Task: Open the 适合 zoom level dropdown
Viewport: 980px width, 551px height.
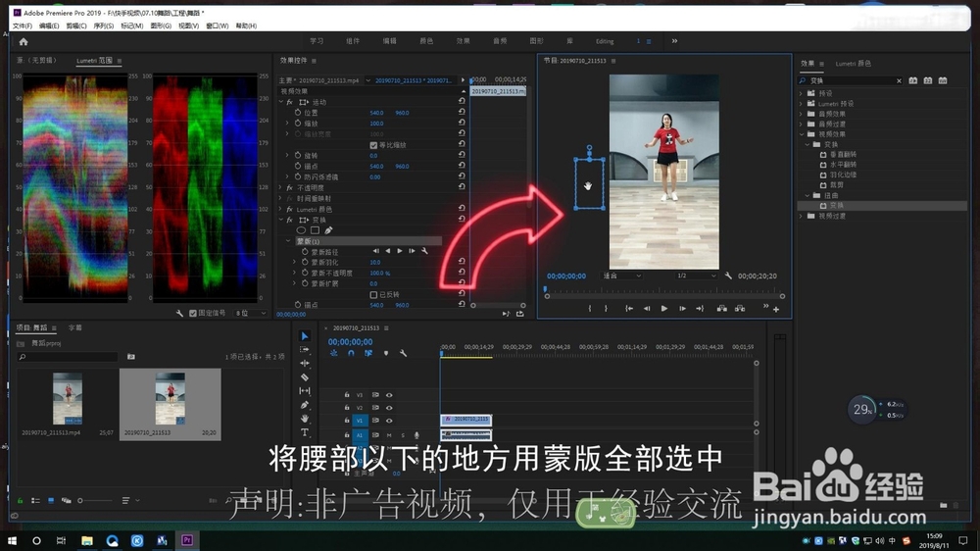Action: (x=622, y=275)
